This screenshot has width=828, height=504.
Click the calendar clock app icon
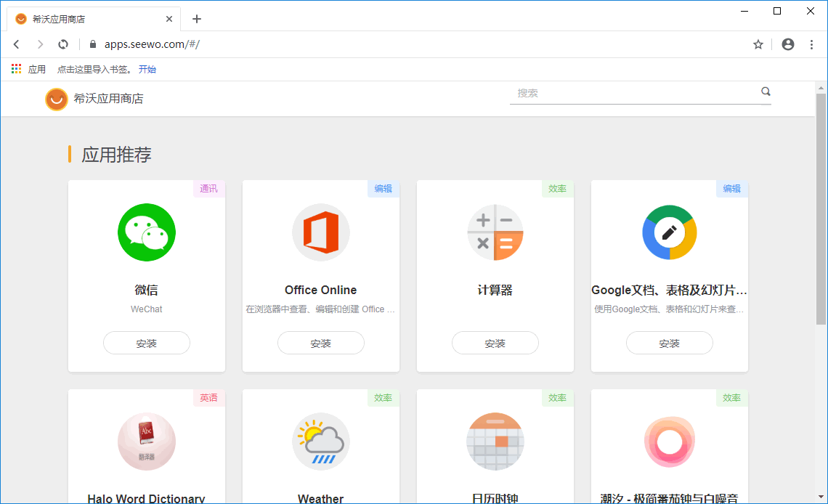pyautogui.click(x=495, y=442)
